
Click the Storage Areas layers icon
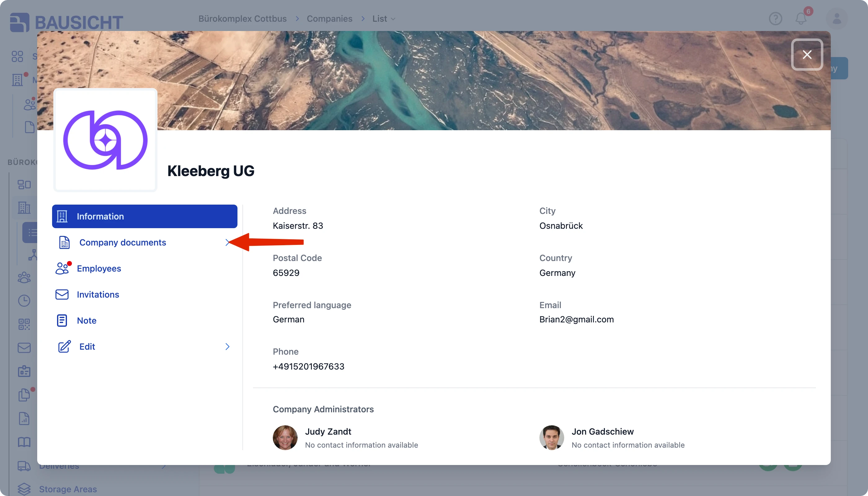(x=24, y=489)
